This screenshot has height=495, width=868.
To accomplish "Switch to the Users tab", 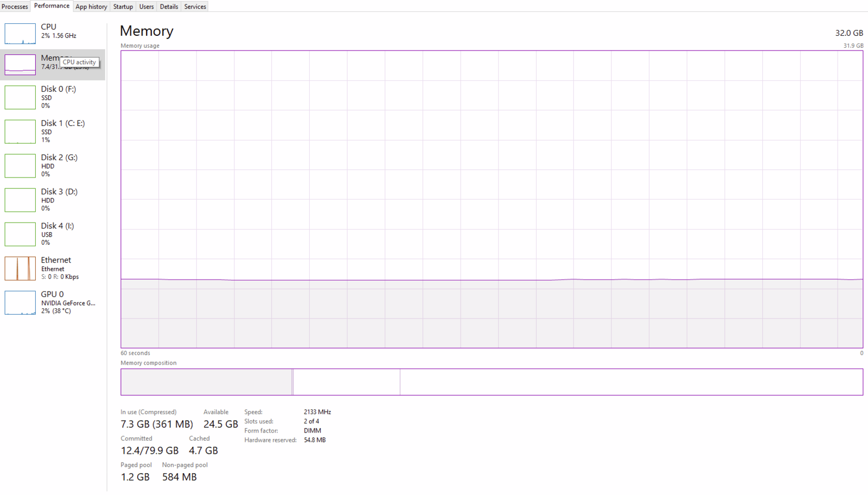I will 146,7.
